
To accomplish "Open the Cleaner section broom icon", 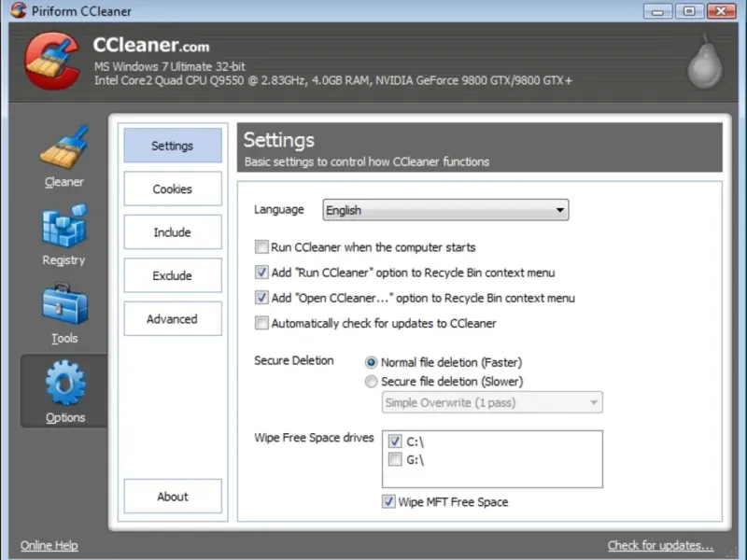I will point(64,147).
